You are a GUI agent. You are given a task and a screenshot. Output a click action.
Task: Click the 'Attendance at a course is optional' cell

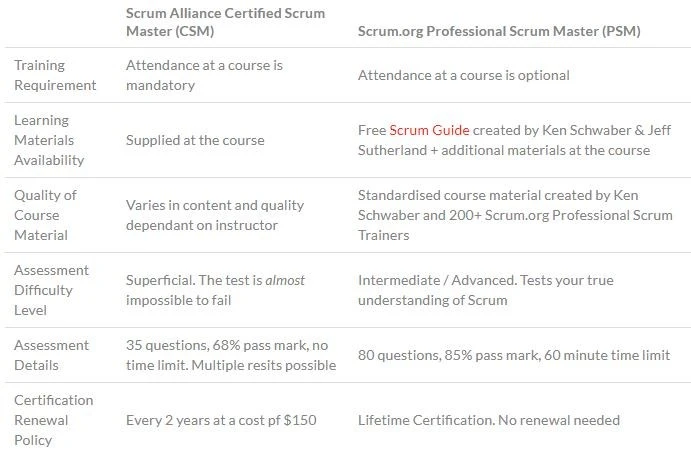point(463,75)
